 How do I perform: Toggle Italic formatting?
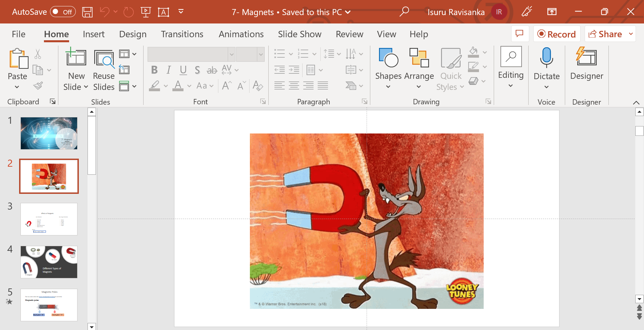[169, 70]
